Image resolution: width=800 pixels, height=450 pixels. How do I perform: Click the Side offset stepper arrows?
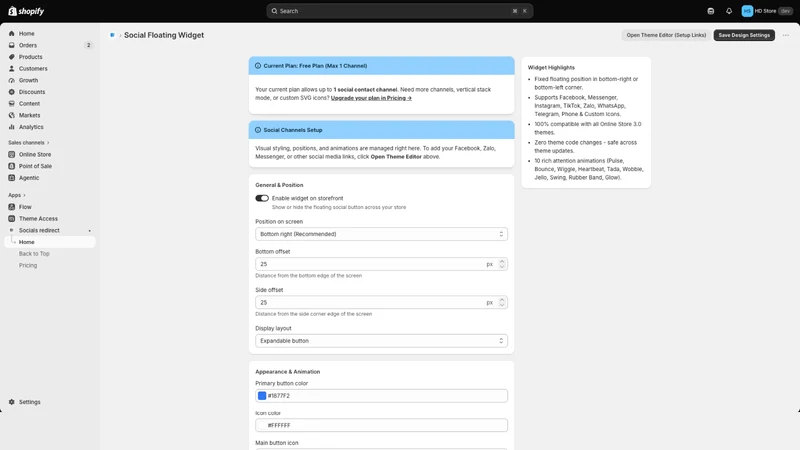click(x=502, y=303)
